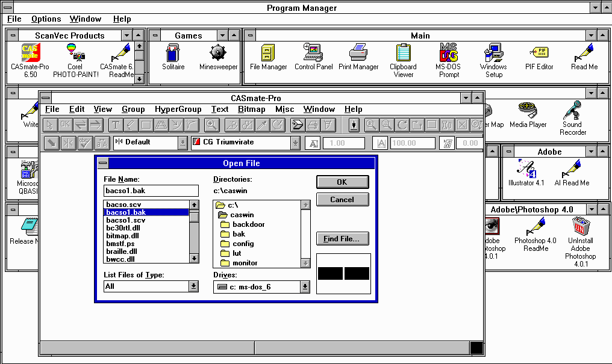Open the View menu in CASmate-Pro

click(x=102, y=109)
